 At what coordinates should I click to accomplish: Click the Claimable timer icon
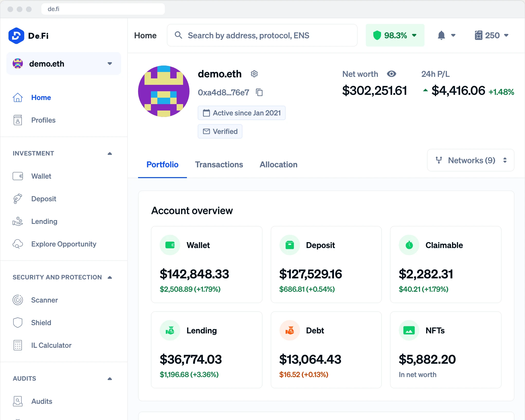pyautogui.click(x=409, y=245)
